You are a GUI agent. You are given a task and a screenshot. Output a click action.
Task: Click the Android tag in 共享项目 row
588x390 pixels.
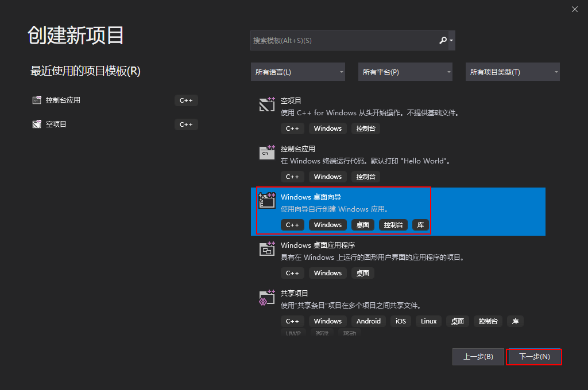click(369, 321)
